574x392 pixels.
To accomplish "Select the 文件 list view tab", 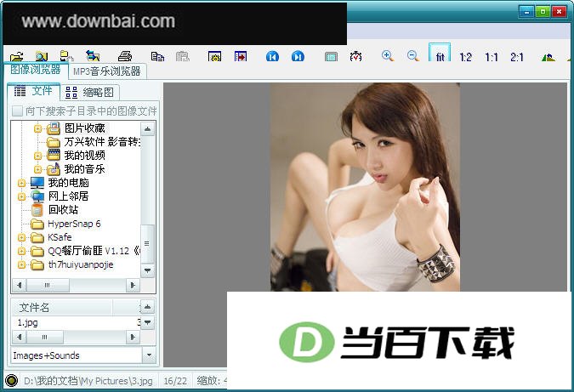I will (34, 91).
